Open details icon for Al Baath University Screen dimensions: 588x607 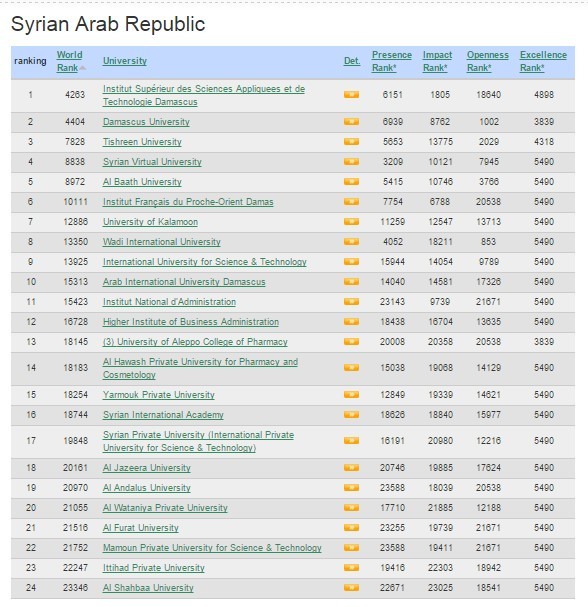pyautogui.click(x=351, y=182)
